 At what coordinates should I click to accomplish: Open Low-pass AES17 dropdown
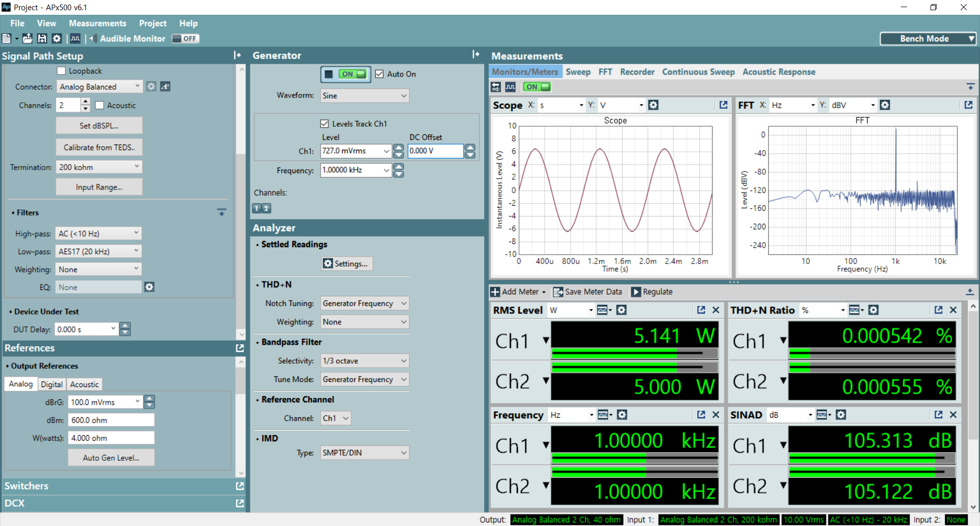pos(99,251)
